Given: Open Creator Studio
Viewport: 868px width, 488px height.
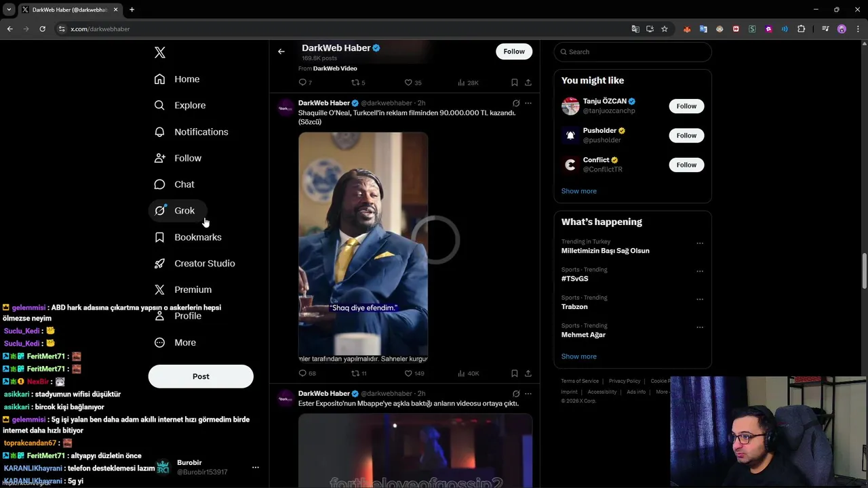Looking at the screenshot, I should (x=195, y=264).
